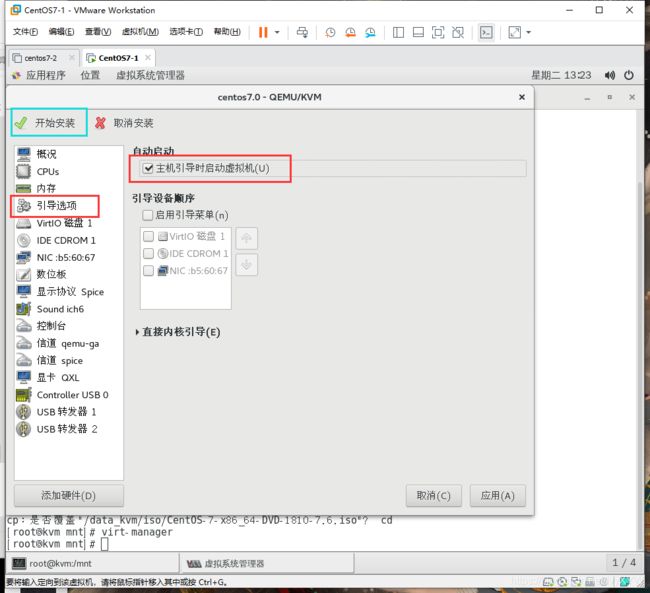The width and height of the screenshot is (650, 593).
Task: Check NIC :b5:60:67 boot device checkbox
Action: click(148, 271)
